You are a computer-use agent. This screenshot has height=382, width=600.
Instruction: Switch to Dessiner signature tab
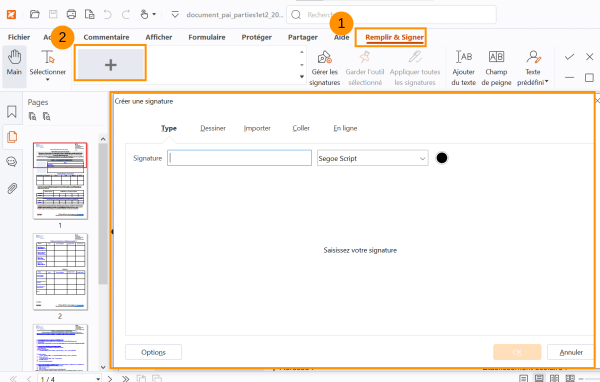point(213,128)
